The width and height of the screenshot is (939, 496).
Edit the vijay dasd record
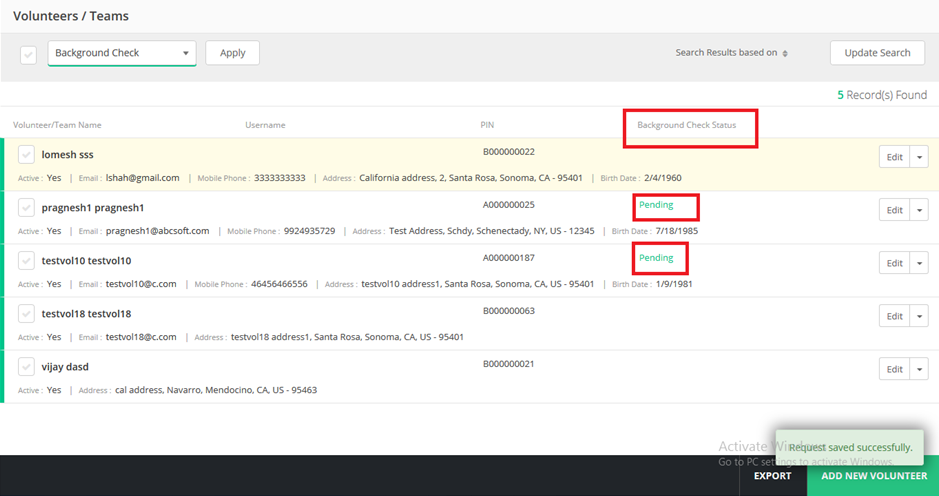pyautogui.click(x=894, y=369)
